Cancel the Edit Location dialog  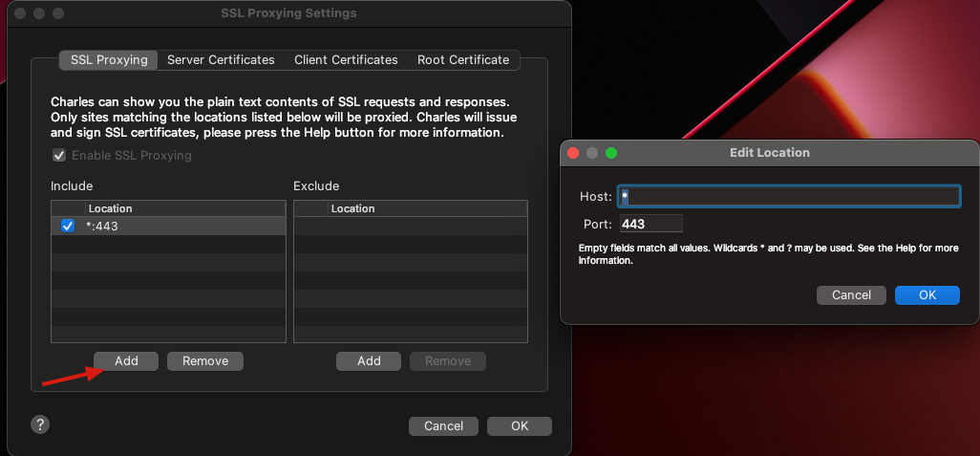pyautogui.click(x=851, y=294)
